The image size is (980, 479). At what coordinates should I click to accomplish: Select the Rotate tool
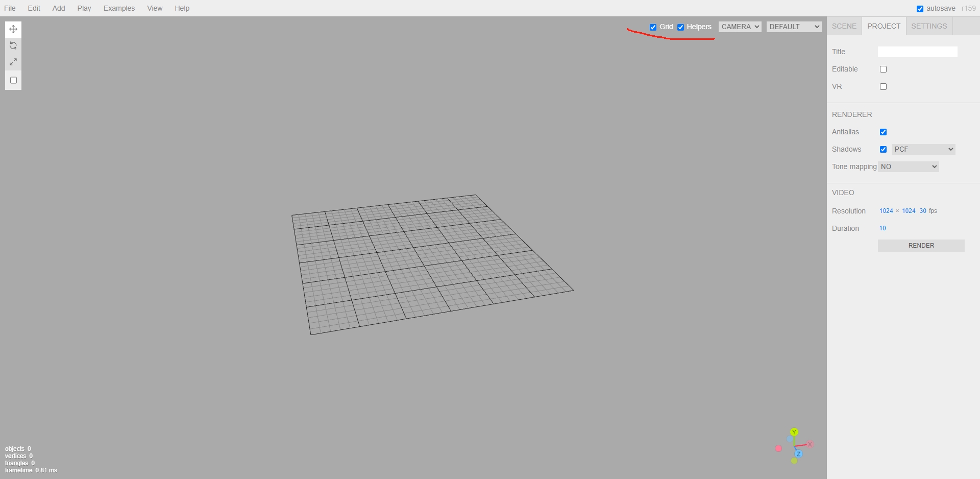pyautogui.click(x=13, y=45)
